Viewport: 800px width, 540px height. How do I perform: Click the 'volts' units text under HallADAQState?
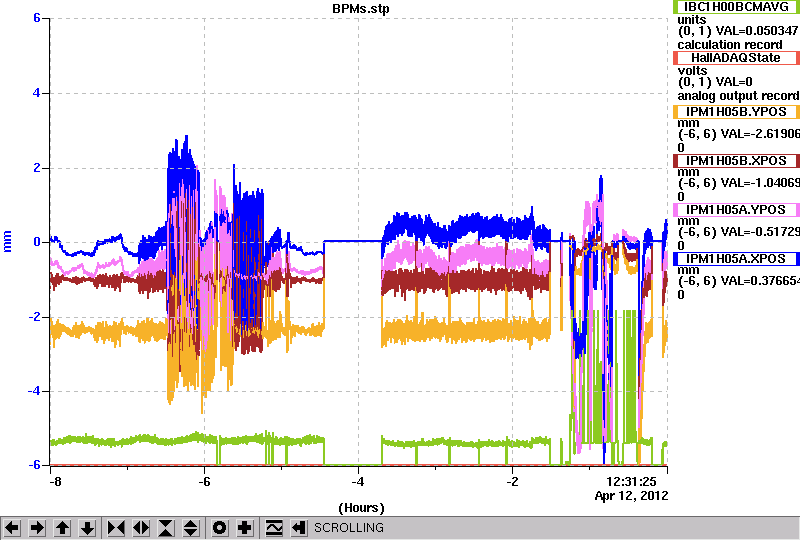point(692,70)
